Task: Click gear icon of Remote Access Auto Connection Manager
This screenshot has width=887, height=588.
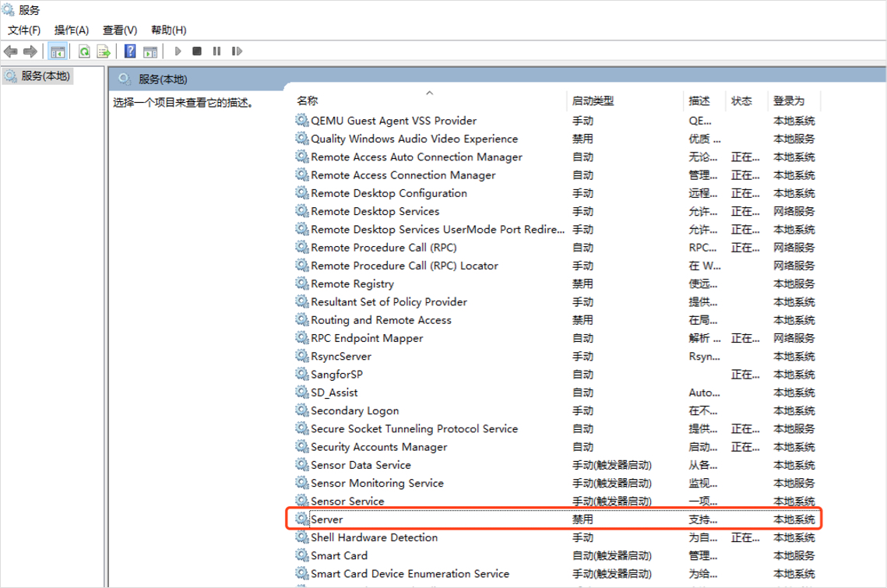Action: 302,157
